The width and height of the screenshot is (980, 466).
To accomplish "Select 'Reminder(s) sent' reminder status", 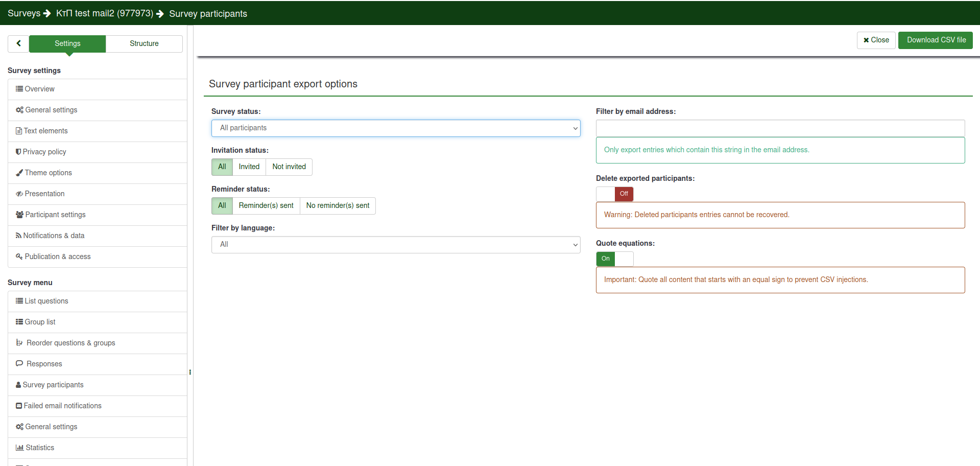I will (266, 206).
